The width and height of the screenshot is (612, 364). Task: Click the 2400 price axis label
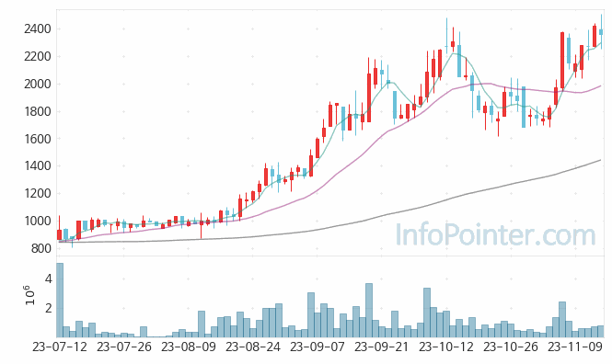[38, 28]
